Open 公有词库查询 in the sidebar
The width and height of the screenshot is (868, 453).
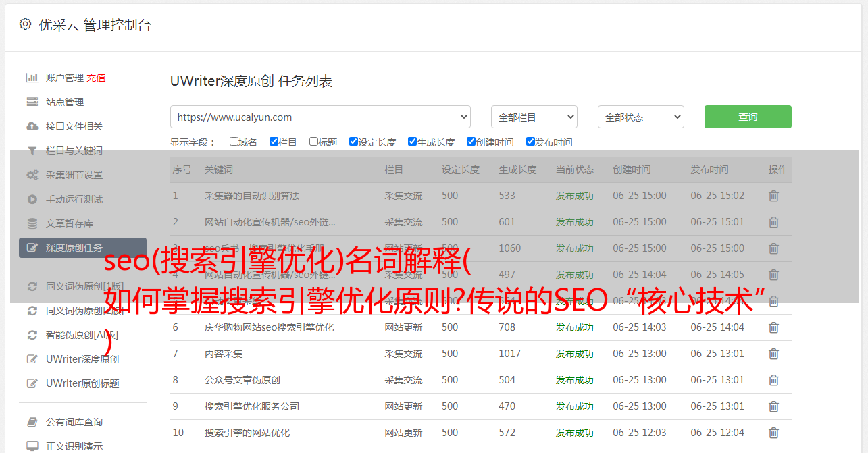pyautogui.click(x=74, y=422)
